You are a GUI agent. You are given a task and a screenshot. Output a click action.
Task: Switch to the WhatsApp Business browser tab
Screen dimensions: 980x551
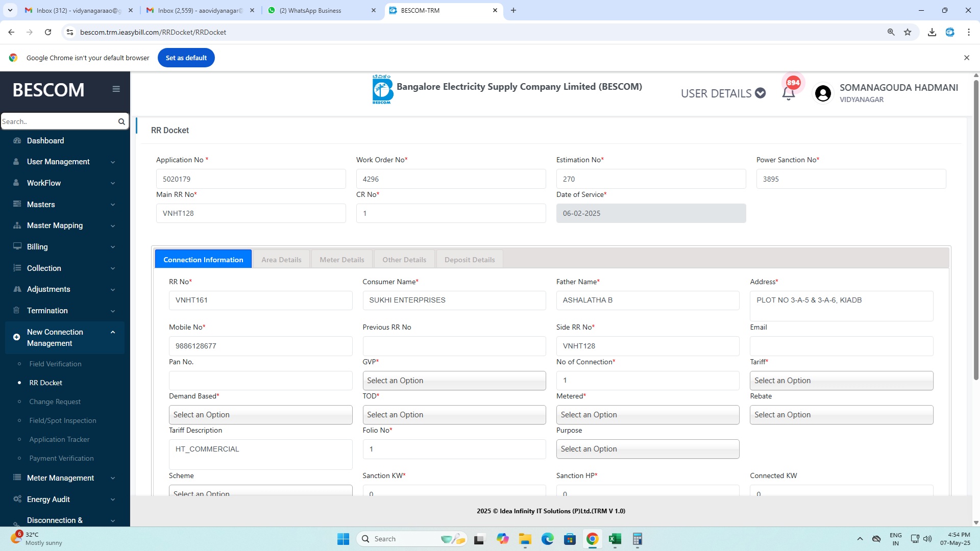pos(322,10)
